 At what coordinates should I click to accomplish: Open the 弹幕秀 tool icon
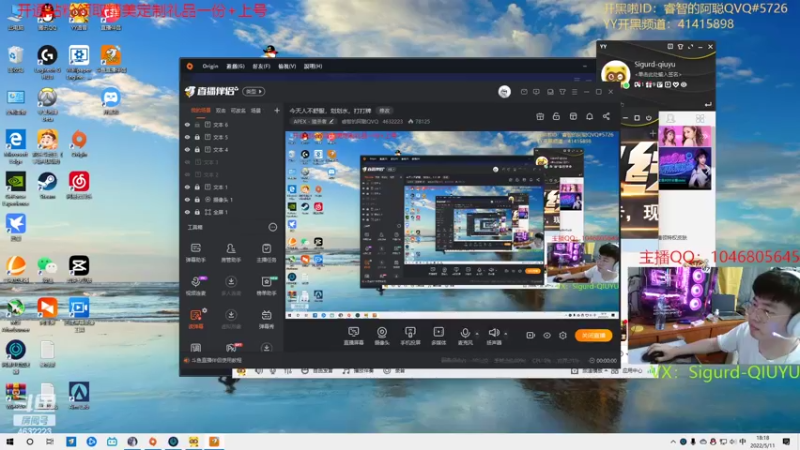click(x=266, y=319)
